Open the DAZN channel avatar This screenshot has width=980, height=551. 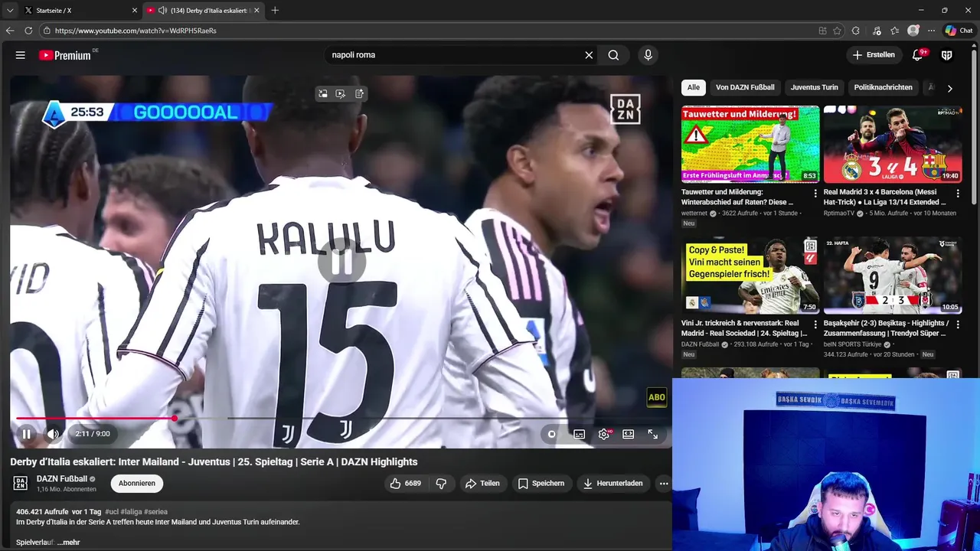pyautogui.click(x=21, y=483)
